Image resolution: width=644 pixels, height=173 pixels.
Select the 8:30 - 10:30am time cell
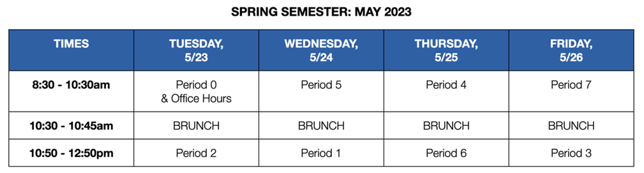pyautogui.click(x=71, y=91)
